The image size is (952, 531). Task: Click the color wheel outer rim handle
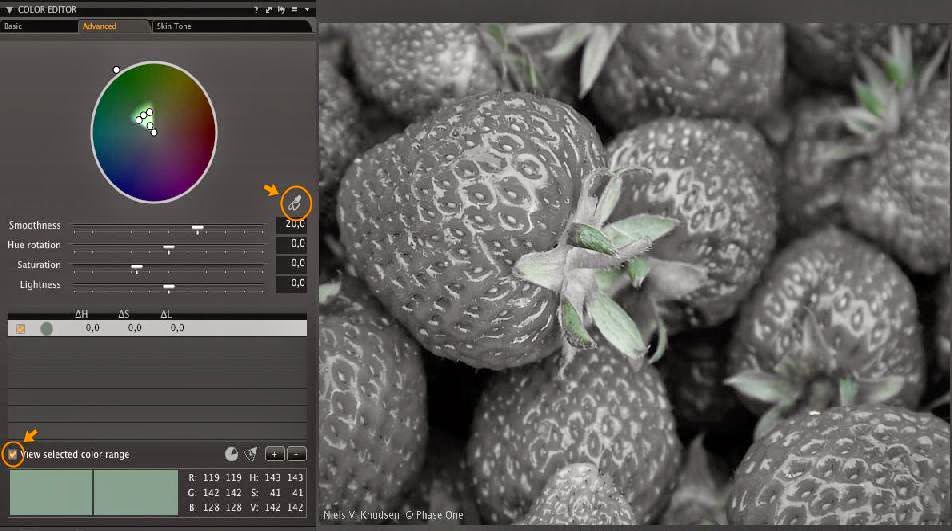coord(117,70)
